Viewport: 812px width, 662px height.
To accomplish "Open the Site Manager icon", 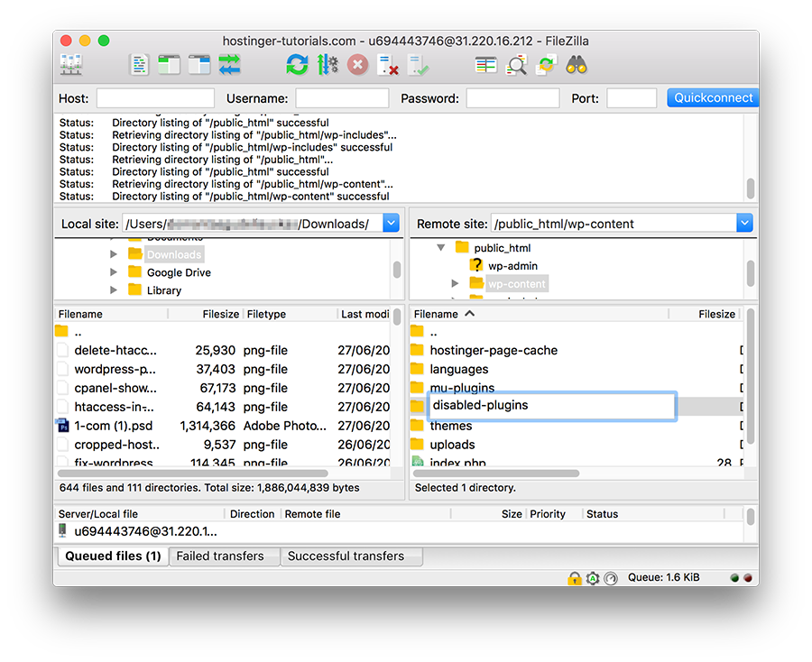I will [71, 64].
